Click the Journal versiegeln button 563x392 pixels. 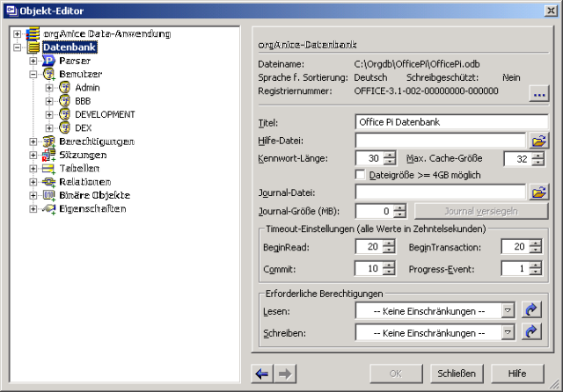click(481, 211)
